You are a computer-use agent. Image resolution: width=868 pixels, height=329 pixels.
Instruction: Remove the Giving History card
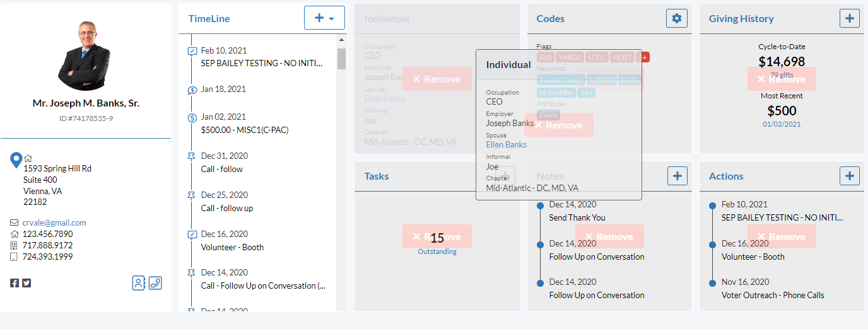(x=782, y=79)
